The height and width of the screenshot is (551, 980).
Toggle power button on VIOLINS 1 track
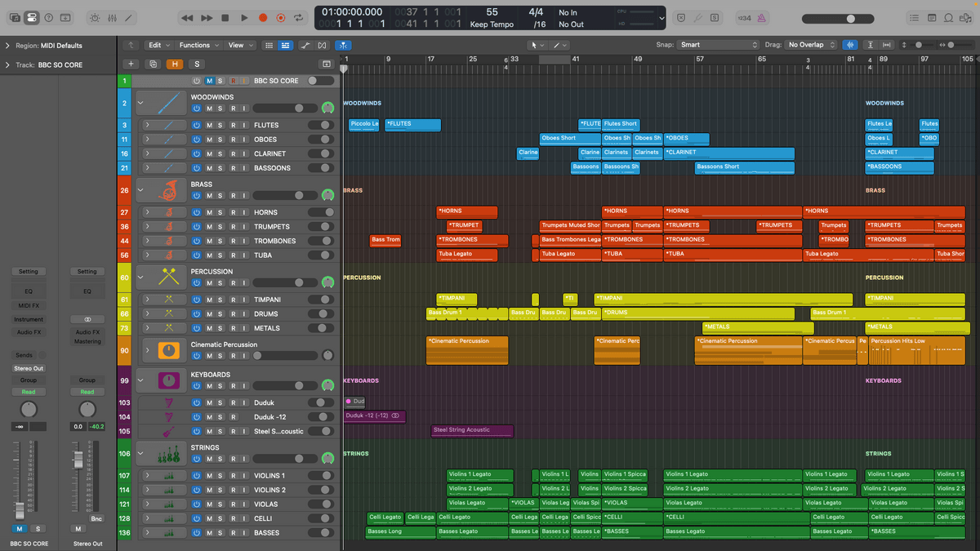point(196,476)
